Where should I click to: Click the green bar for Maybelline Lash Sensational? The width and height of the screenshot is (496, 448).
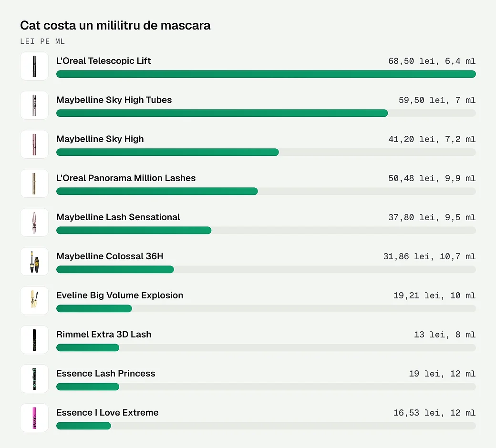tap(134, 230)
